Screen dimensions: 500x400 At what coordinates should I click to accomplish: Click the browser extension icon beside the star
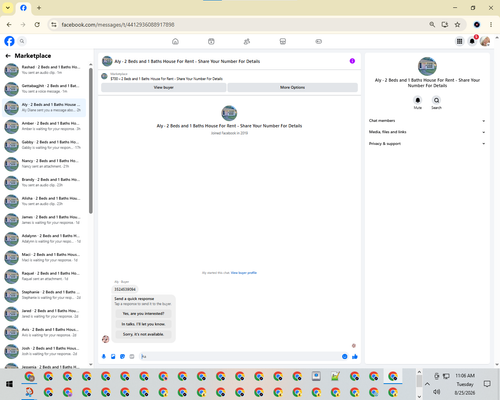pyautogui.click(x=477, y=25)
